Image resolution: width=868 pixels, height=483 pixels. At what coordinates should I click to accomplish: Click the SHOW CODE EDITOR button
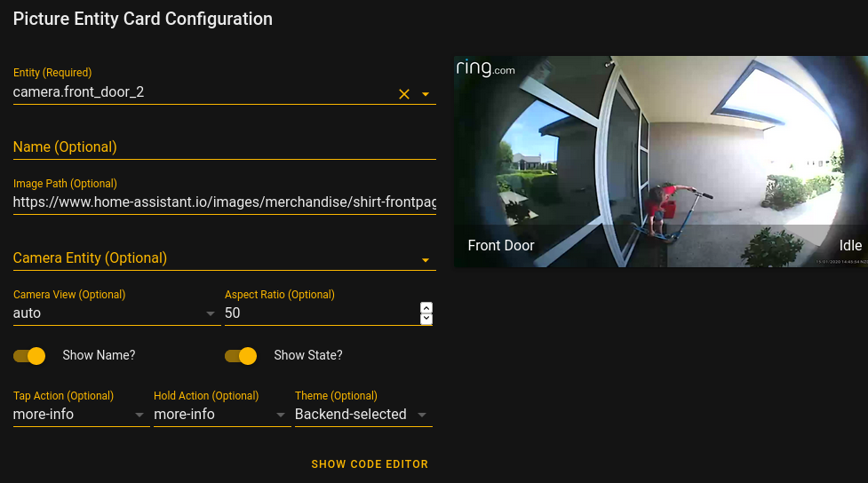tap(370, 464)
